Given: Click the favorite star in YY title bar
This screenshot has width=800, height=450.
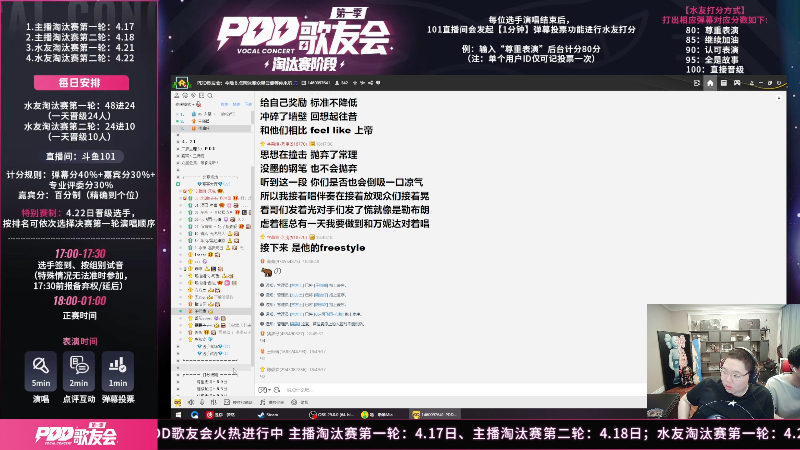Looking at the screenshot, I should (355, 83).
